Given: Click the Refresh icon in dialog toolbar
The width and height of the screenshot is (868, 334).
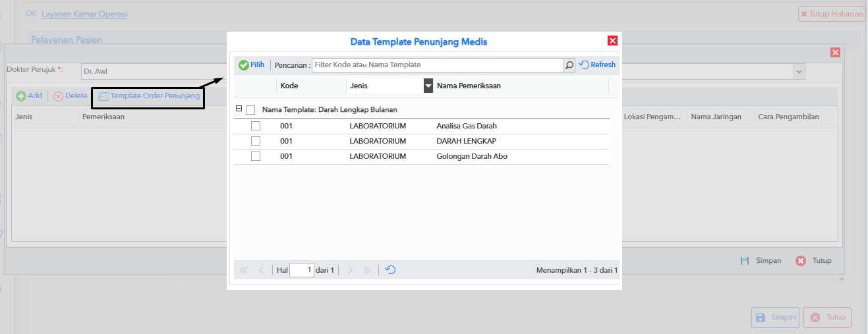Looking at the screenshot, I should tap(584, 65).
